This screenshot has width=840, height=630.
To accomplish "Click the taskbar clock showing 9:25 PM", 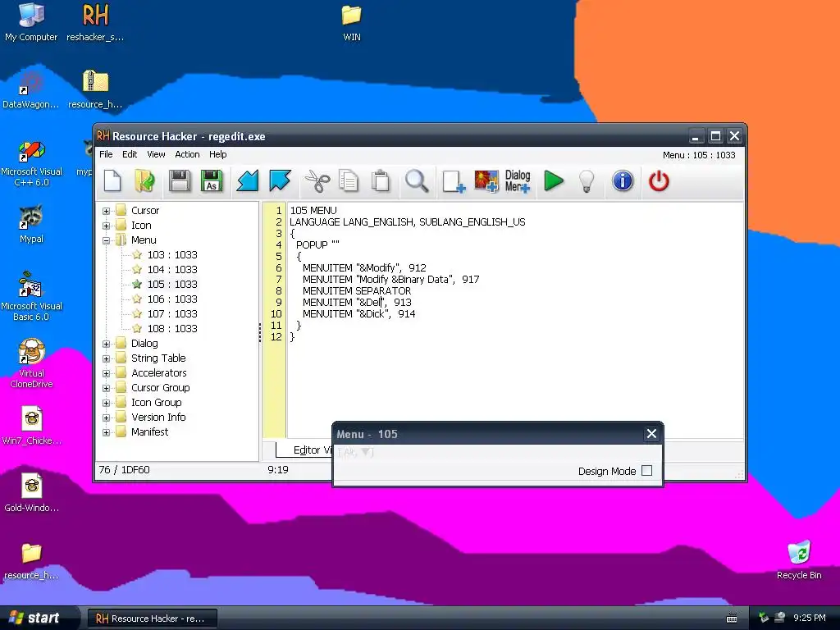I will coord(809,618).
